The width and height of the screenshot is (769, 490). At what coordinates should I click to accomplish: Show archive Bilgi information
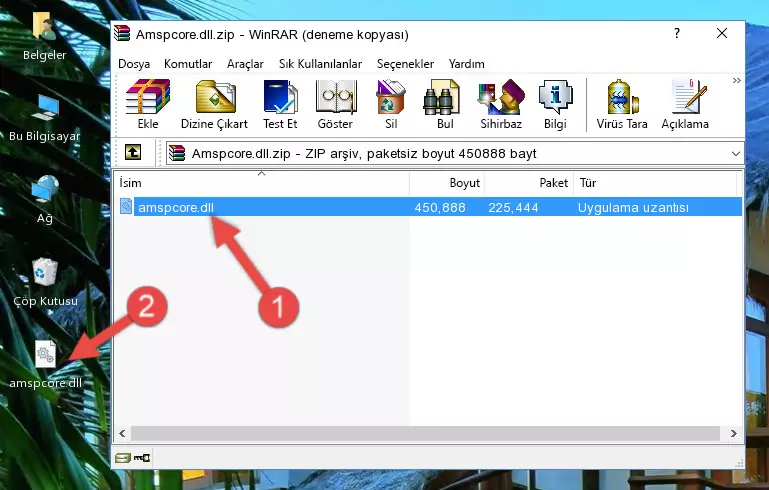[x=555, y=104]
